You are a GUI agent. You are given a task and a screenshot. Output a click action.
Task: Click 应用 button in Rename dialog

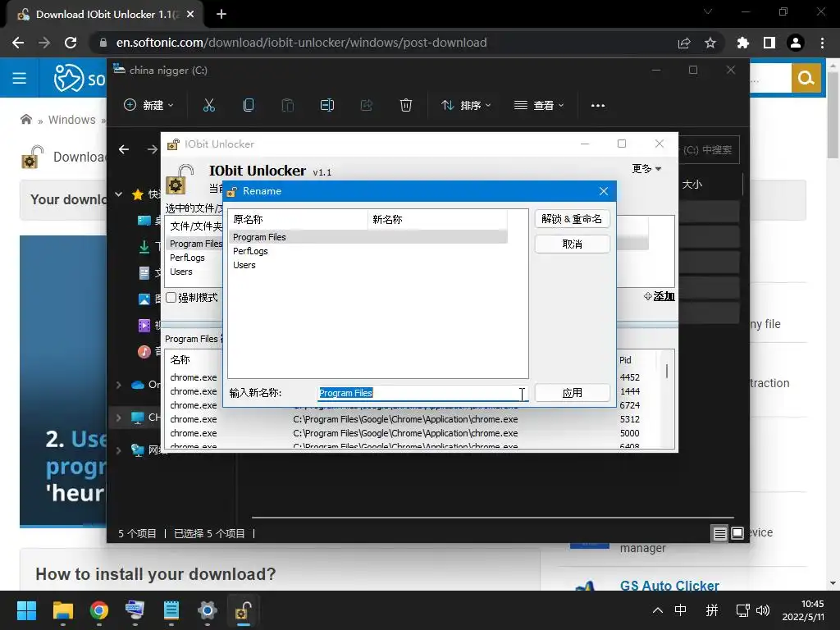[x=572, y=393]
